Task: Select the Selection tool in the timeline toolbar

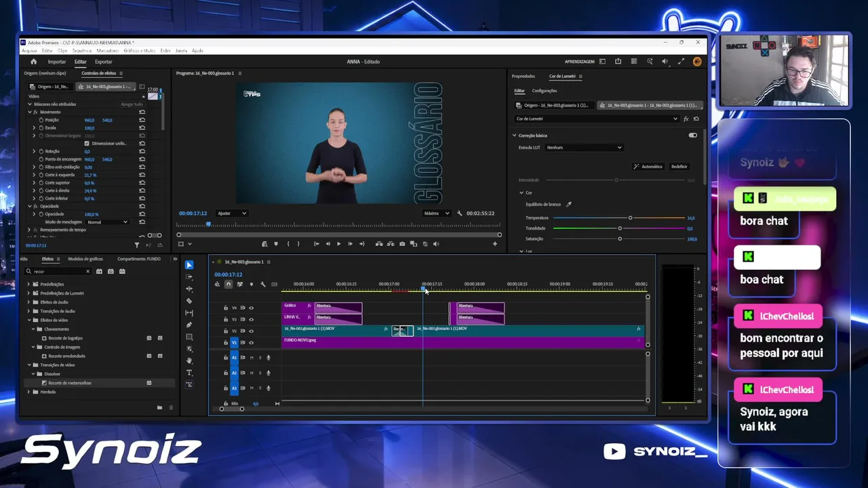Action: [189, 265]
